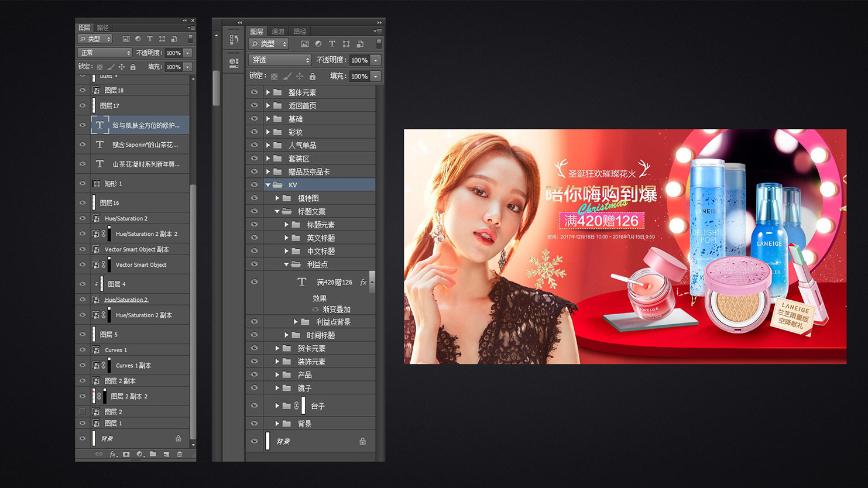Screen dimensions: 868x488
Task: Add layer mask from left panel footer
Action: (126, 455)
